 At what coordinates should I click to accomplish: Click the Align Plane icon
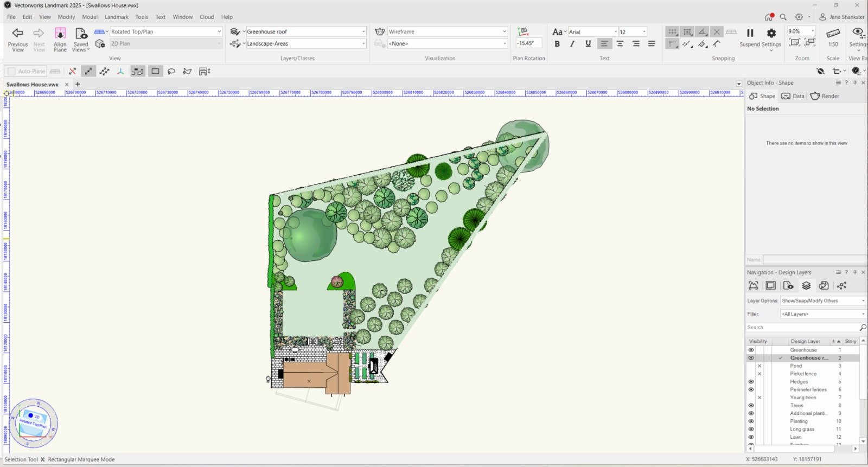point(60,34)
